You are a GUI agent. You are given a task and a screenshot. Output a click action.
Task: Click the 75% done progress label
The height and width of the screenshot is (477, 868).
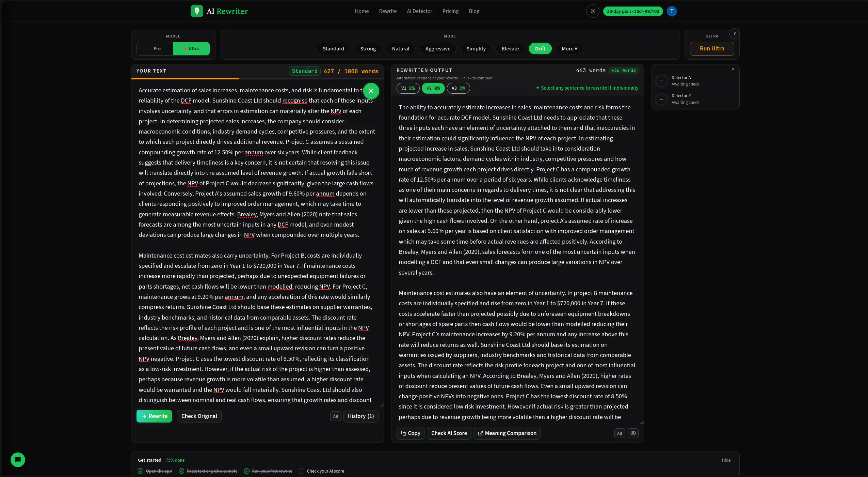click(175, 460)
